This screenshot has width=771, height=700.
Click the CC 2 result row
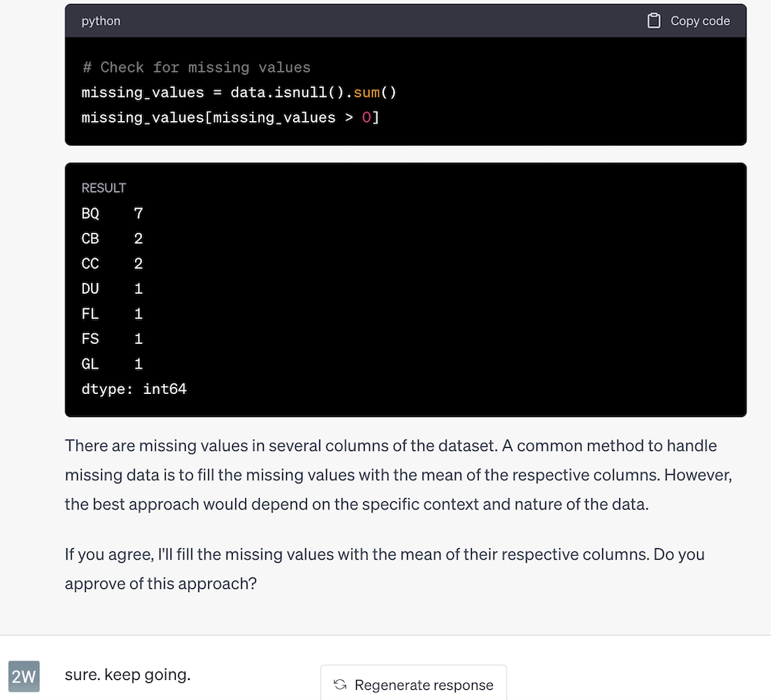tap(112, 264)
